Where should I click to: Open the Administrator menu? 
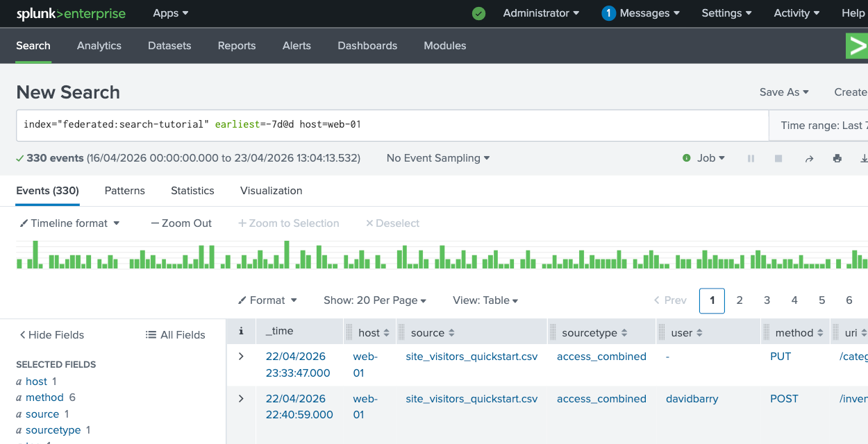pos(541,13)
